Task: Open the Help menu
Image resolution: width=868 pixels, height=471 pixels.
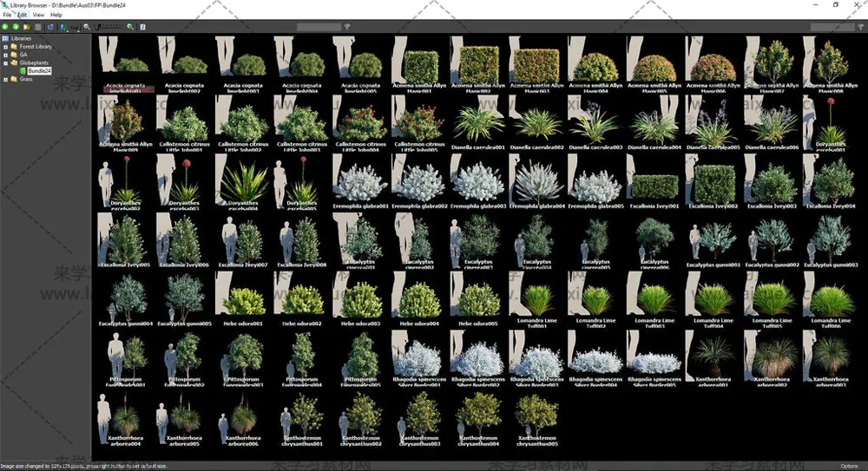Action: [x=56, y=15]
